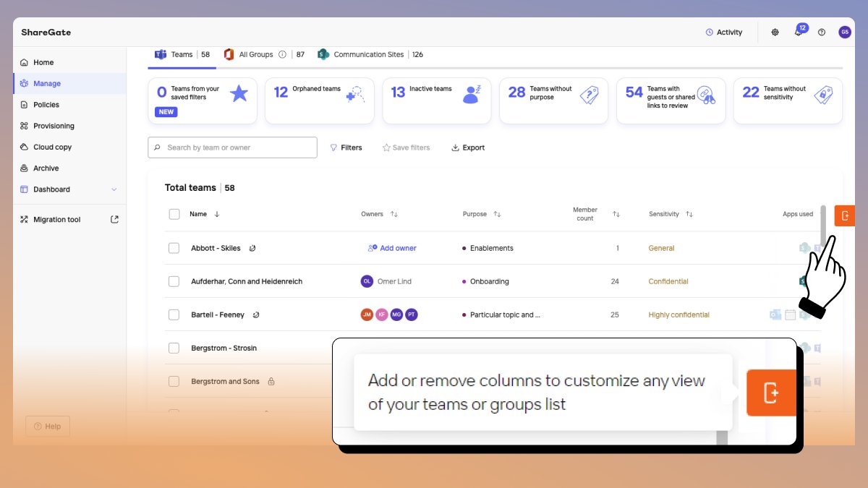Open the Bergstrom - Strosin team name

point(224,348)
